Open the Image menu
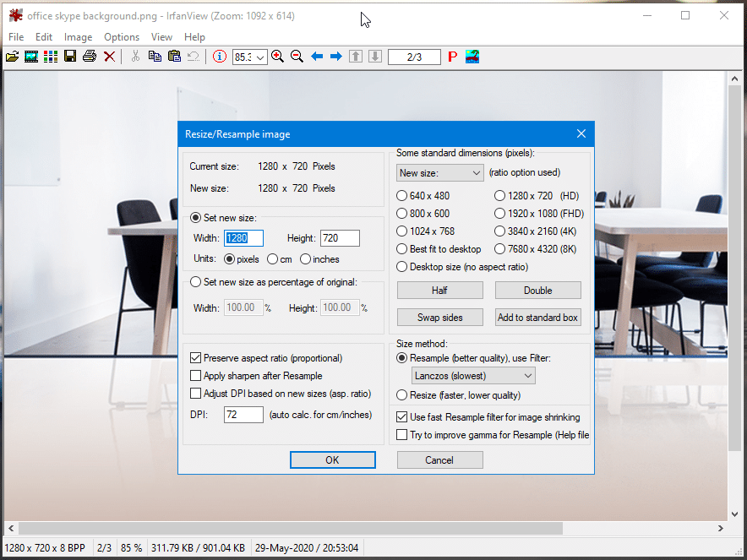Screen dimensions: 747x560 point(78,37)
